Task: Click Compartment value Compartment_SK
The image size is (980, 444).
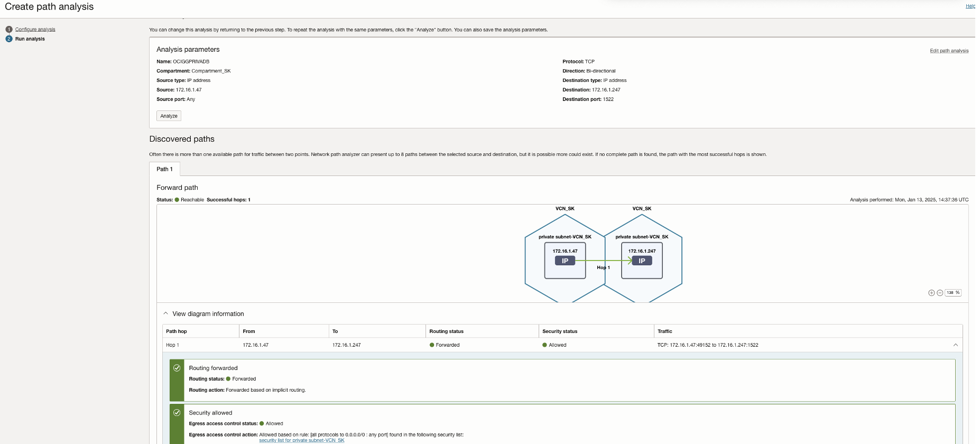Action: pos(211,71)
